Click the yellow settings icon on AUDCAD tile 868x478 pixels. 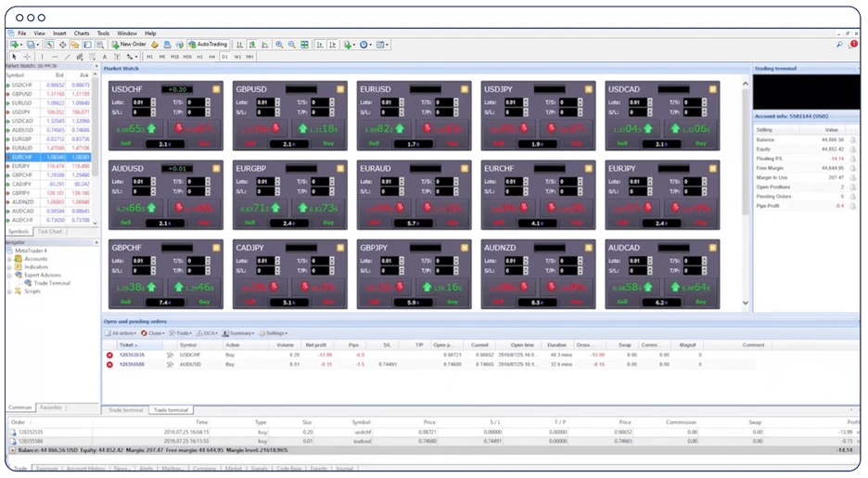[712, 248]
